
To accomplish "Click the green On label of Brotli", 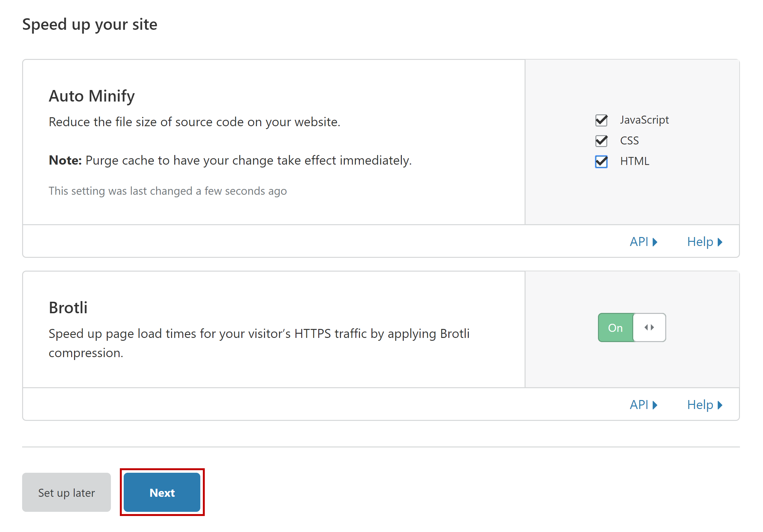I will [x=615, y=328].
